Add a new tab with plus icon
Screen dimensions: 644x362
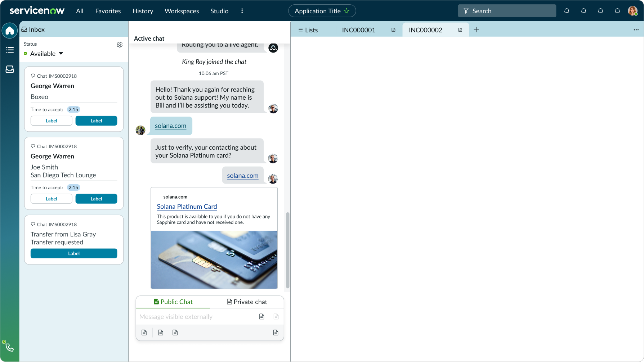(x=476, y=30)
